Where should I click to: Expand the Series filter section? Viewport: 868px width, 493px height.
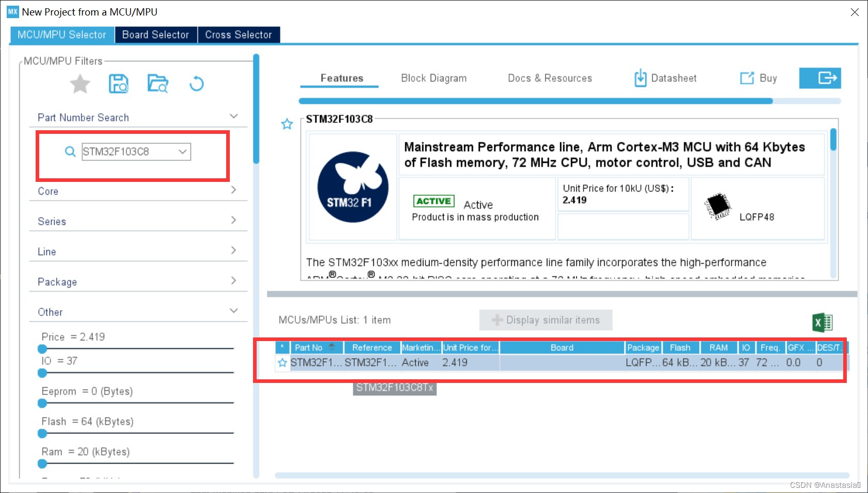click(233, 220)
